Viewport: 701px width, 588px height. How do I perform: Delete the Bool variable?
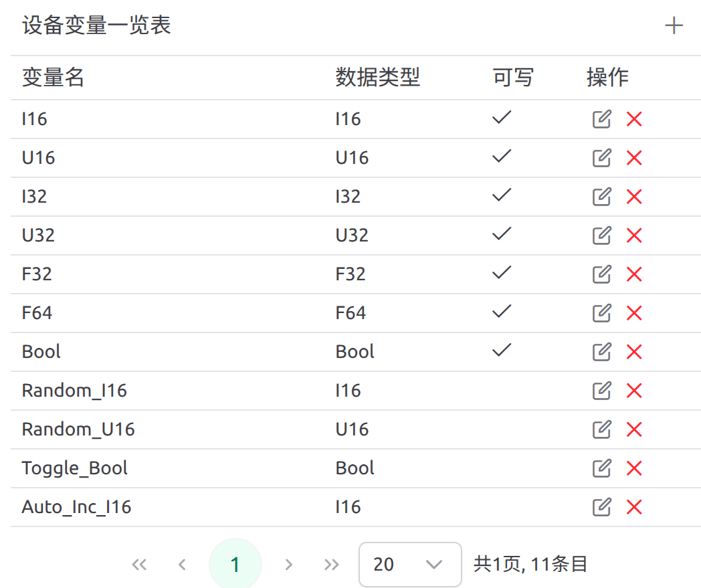pyautogui.click(x=634, y=352)
